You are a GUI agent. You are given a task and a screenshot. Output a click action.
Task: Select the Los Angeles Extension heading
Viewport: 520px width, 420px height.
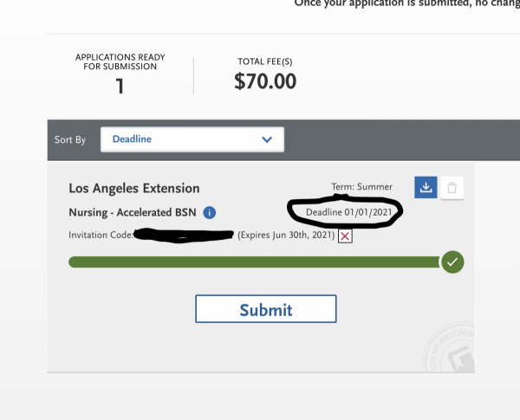coord(133,188)
